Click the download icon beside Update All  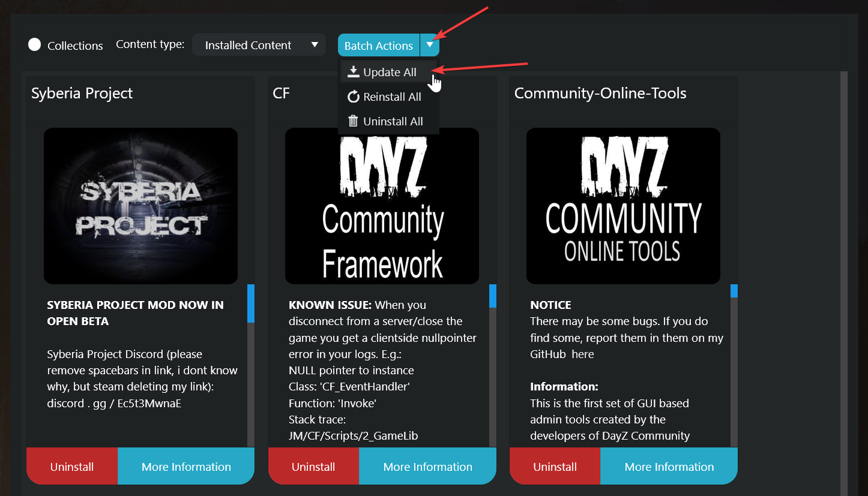[354, 72]
